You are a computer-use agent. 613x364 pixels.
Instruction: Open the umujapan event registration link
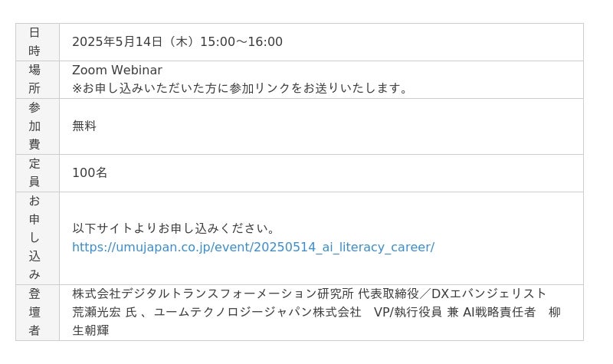(x=254, y=247)
